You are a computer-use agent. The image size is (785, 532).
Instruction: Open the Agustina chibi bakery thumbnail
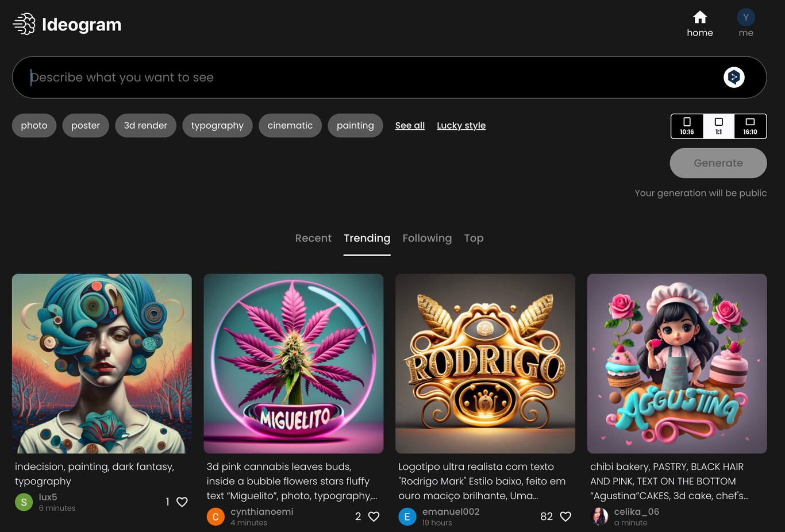677,363
